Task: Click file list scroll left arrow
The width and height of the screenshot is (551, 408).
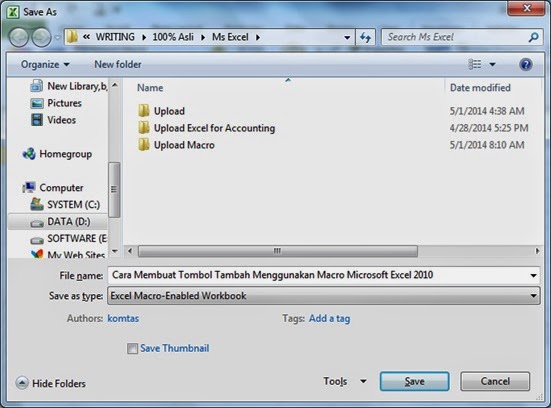Action: tap(130, 251)
